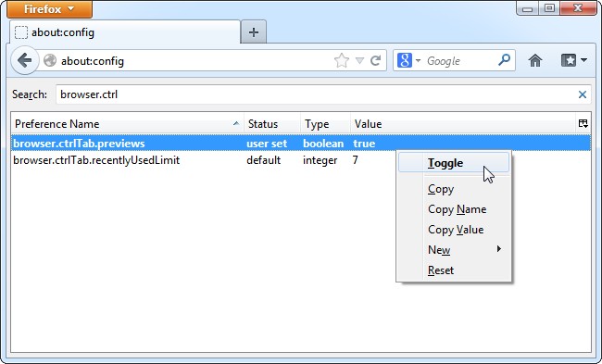Click the value '7' cell
Viewport: 602px width, 364px height.
pyautogui.click(x=355, y=160)
